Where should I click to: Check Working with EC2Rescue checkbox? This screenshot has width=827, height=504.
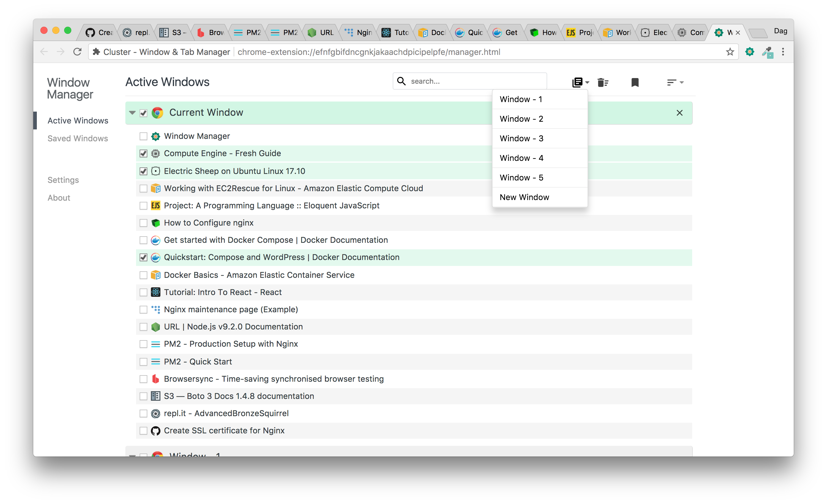pos(143,188)
